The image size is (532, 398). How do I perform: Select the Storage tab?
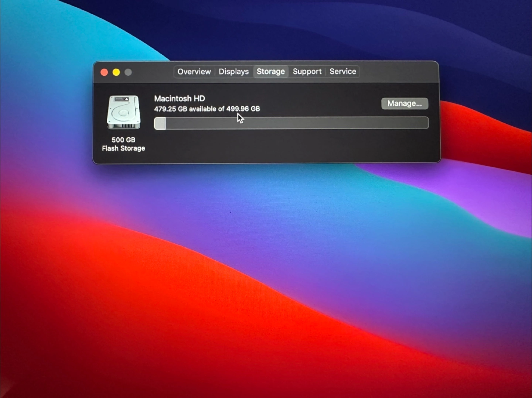pyautogui.click(x=270, y=72)
